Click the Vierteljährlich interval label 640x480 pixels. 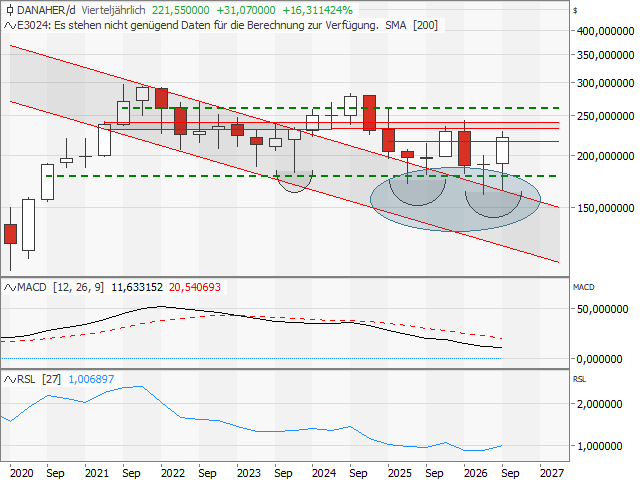[113, 10]
